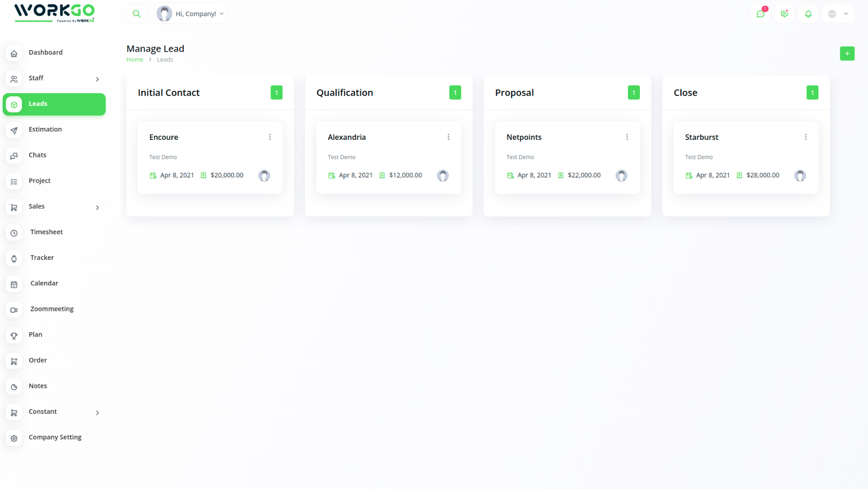This screenshot has width=868, height=489.
Task: Click the Home breadcrumb link
Action: tap(135, 59)
